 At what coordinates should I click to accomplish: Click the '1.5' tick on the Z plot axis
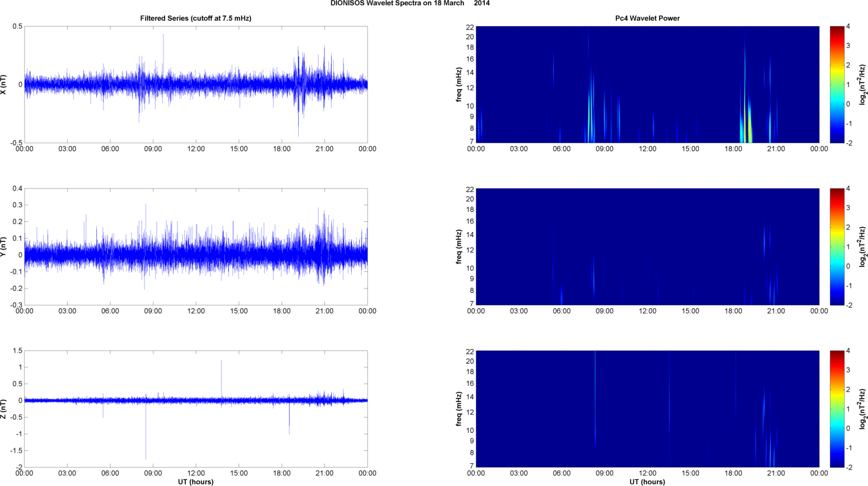(17, 351)
